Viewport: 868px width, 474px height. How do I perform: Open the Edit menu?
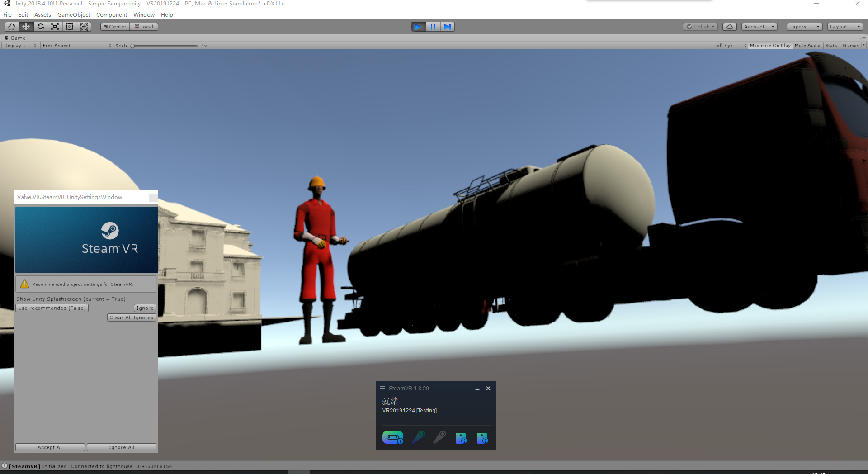23,15
